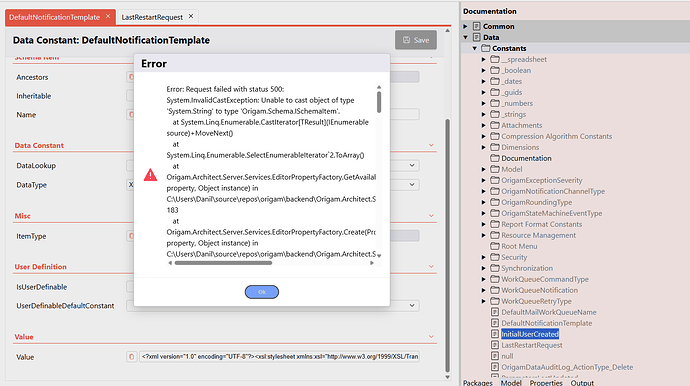Close the LastRestartRequest tab
The image size is (690, 386).
pyautogui.click(x=191, y=16)
